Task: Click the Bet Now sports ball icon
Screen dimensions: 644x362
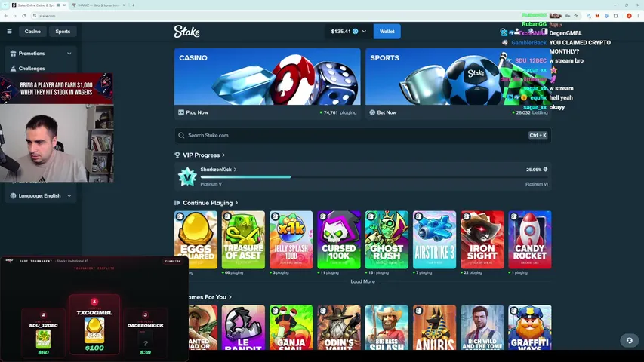Action: click(x=372, y=112)
